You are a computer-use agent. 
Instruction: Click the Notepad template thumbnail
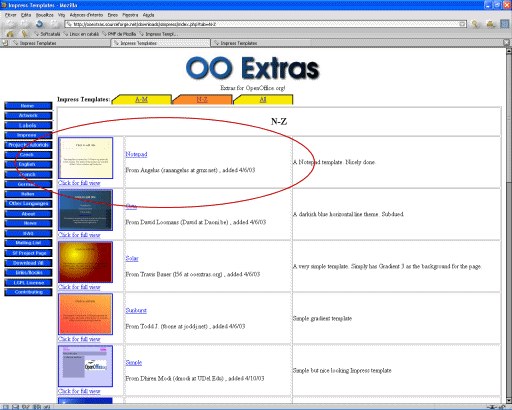[x=86, y=158]
